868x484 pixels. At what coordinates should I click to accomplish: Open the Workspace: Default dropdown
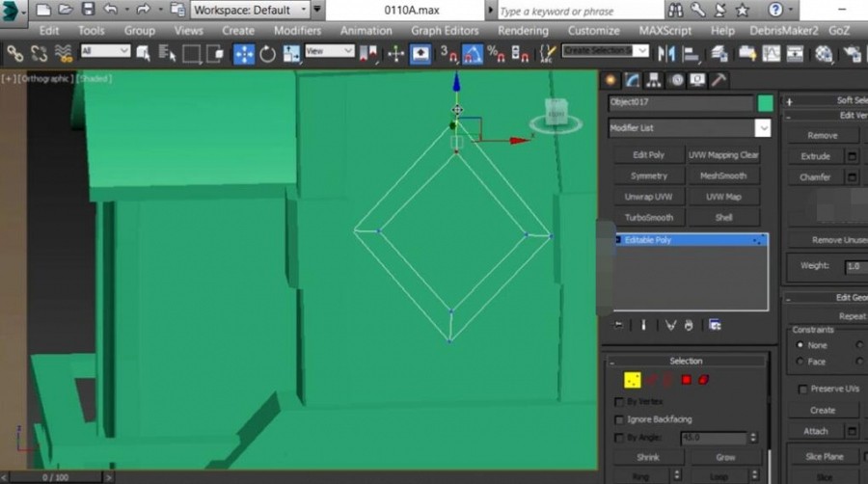pos(250,10)
